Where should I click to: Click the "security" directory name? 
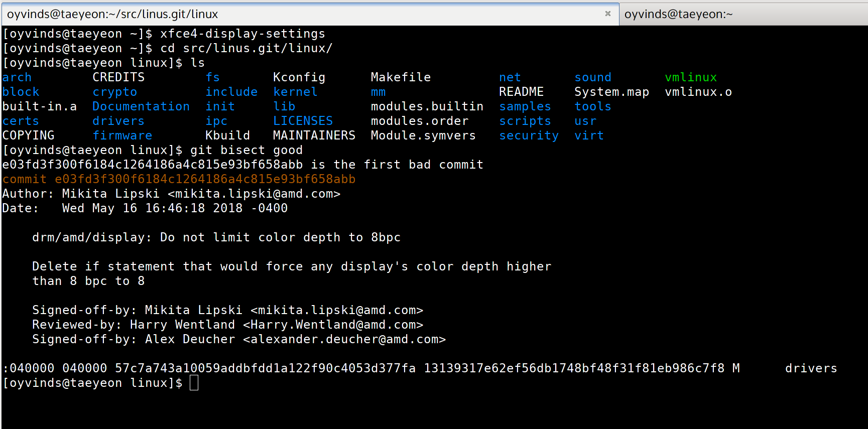coord(529,136)
